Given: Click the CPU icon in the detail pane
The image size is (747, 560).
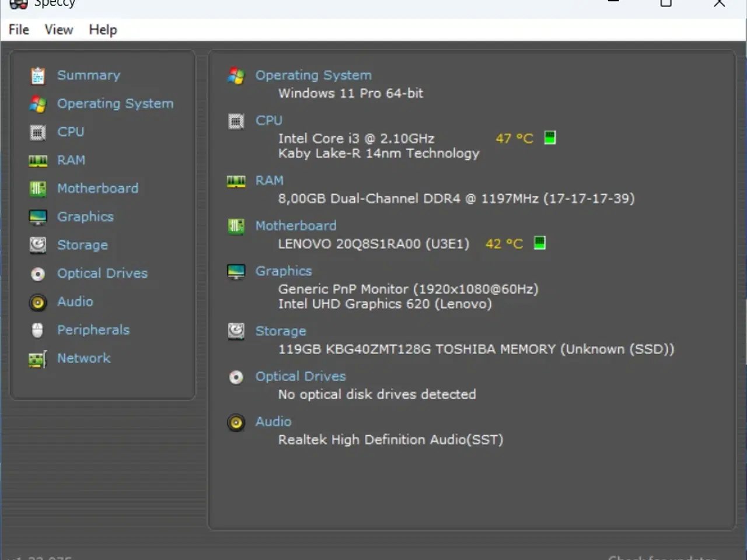Looking at the screenshot, I should click(236, 121).
